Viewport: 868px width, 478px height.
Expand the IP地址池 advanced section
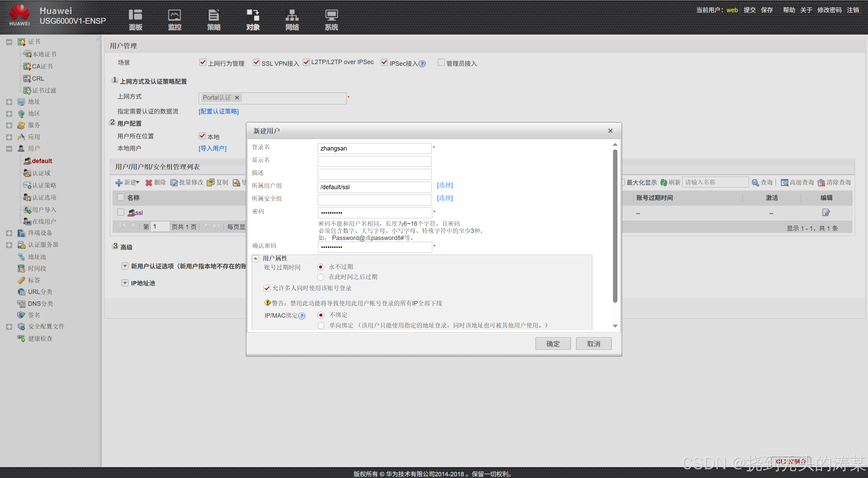[x=125, y=283]
